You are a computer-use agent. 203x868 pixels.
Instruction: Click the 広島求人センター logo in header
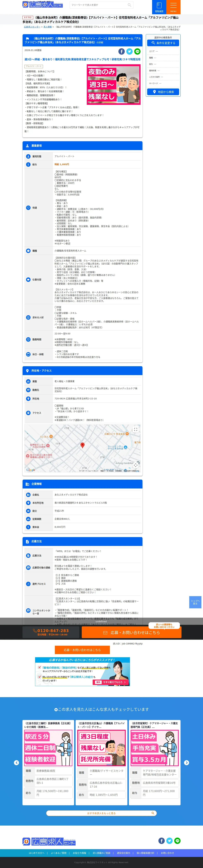43,5
